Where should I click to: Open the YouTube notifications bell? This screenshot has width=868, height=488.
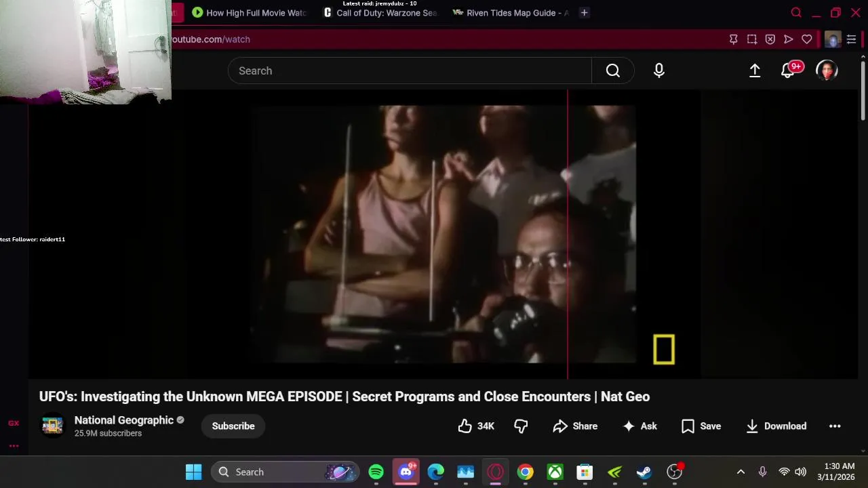click(x=789, y=70)
